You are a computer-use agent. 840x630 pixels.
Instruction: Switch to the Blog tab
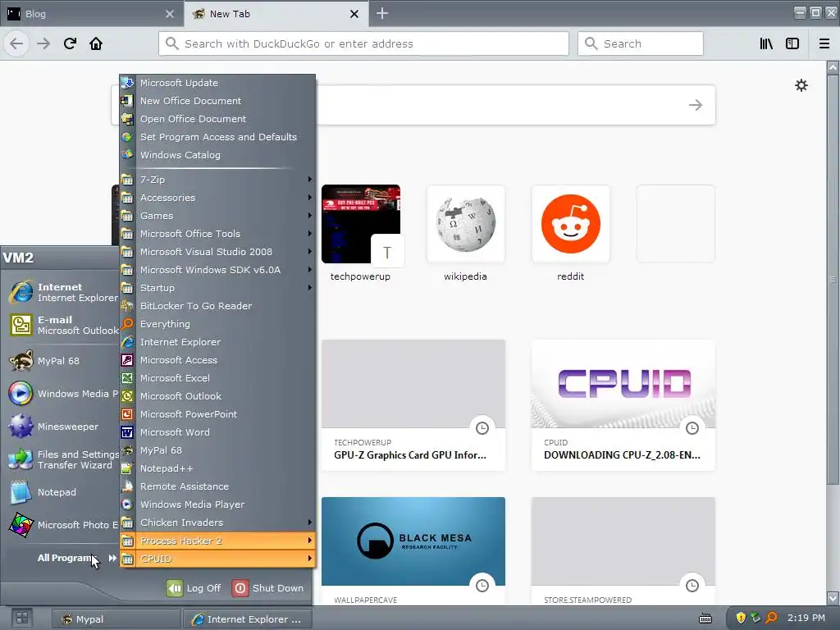click(91, 13)
